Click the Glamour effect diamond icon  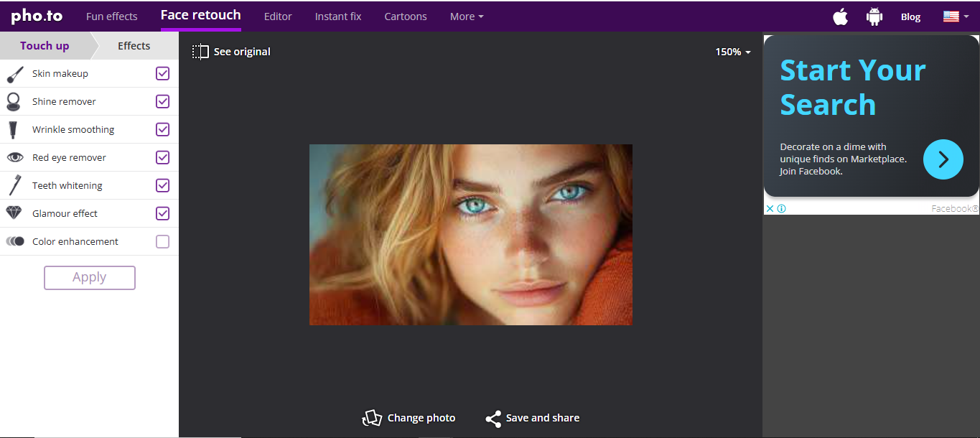(15, 213)
